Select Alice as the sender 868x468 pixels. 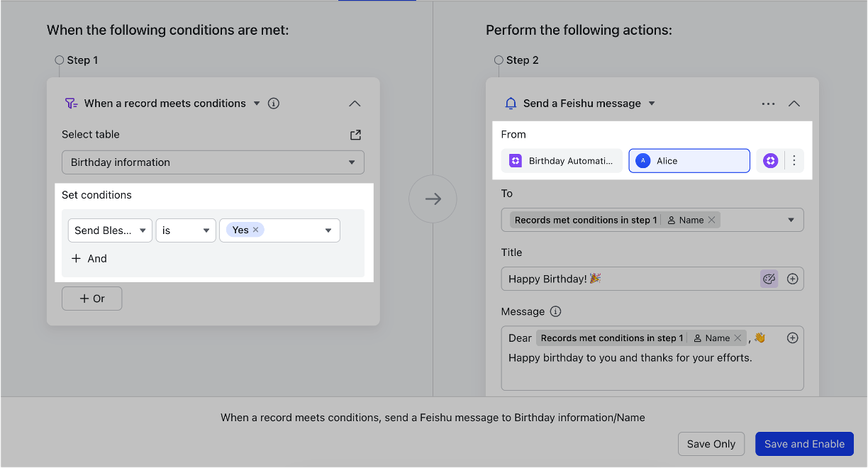pos(689,161)
